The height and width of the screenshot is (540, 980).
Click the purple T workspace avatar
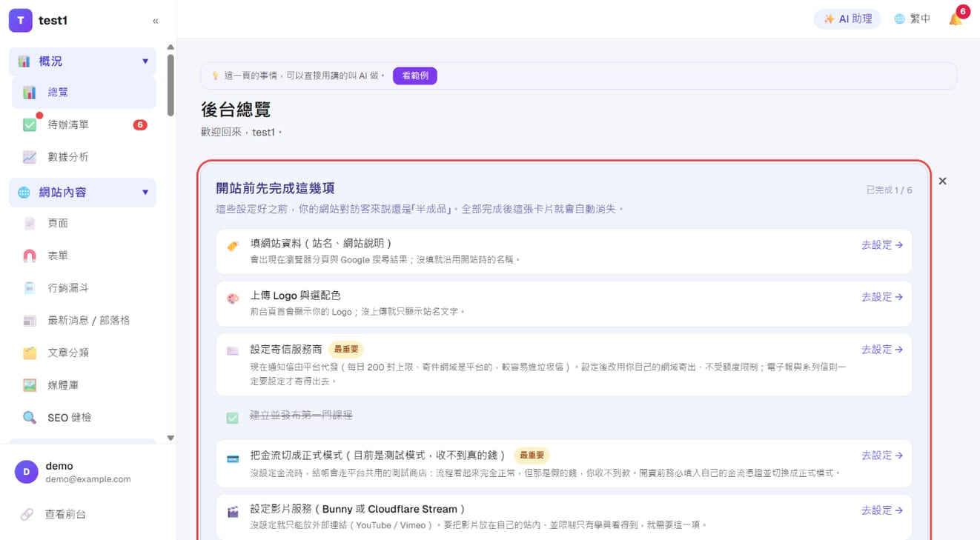20,21
